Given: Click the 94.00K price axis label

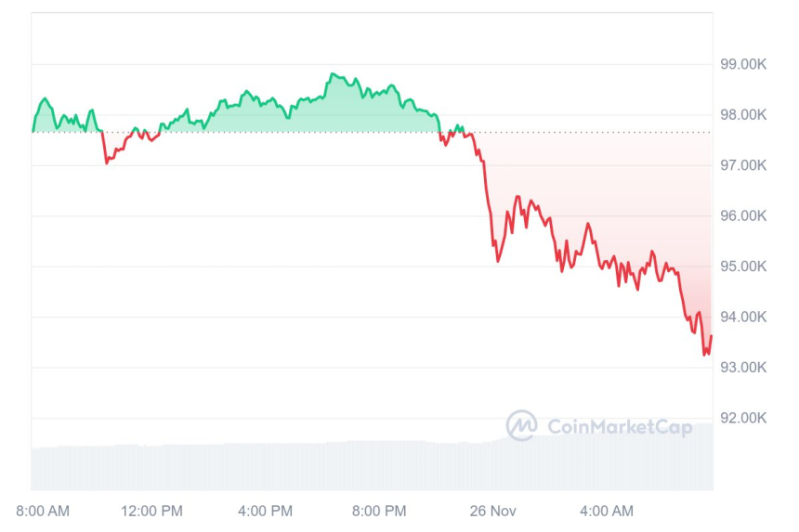Looking at the screenshot, I should point(743,318).
